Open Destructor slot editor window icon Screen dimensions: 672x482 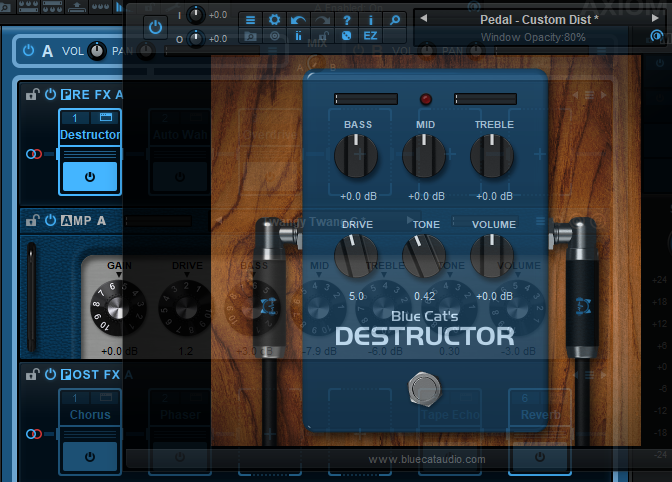(x=105, y=117)
